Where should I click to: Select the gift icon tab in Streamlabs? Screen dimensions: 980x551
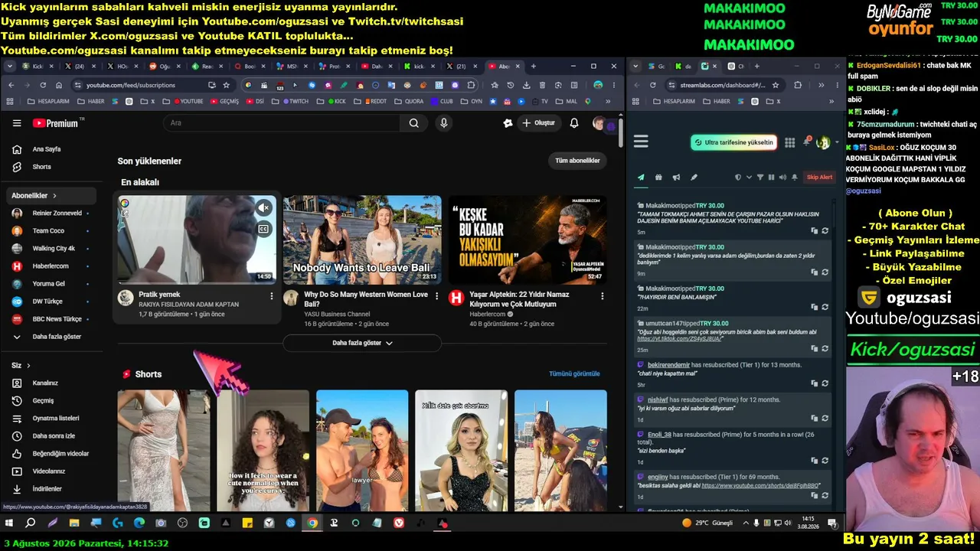point(658,178)
